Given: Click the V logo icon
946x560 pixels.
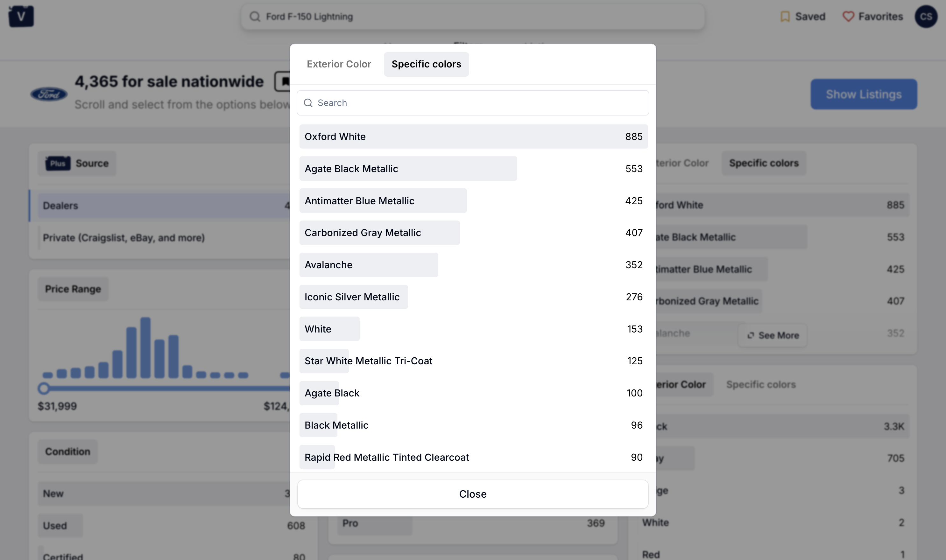Looking at the screenshot, I should [21, 16].
